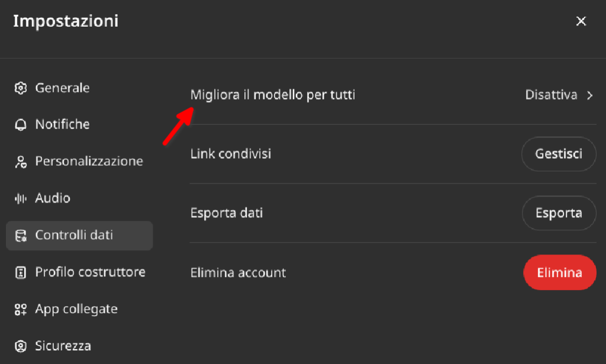Click the red Elimina button
The height and width of the screenshot is (364, 606).
click(x=560, y=272)
